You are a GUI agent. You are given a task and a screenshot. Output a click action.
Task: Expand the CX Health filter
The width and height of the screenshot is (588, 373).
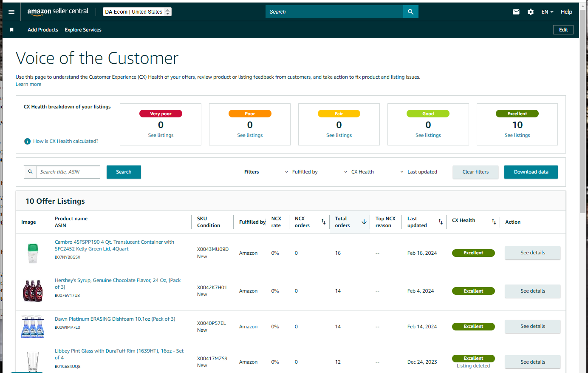(x=359, y=172)
